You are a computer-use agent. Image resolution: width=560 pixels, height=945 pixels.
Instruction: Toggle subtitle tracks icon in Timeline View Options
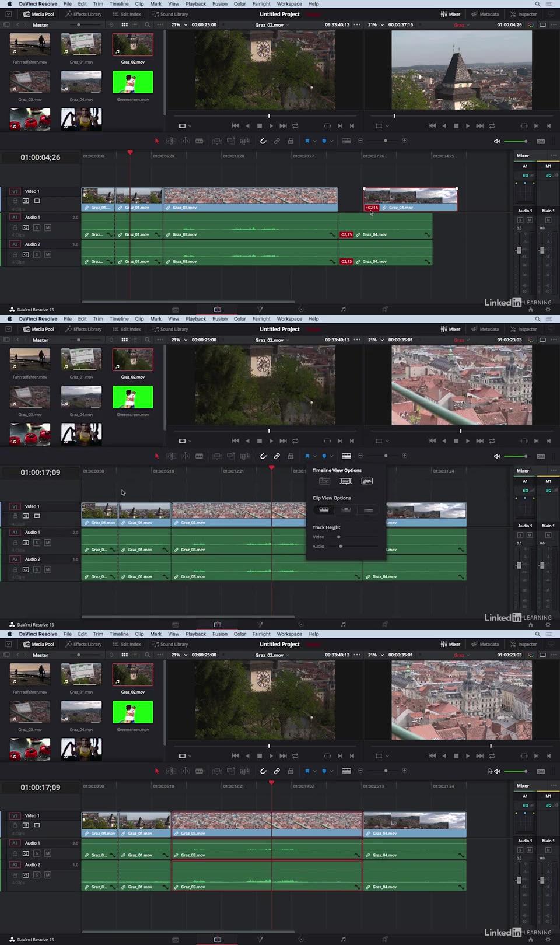pos(346,481)
